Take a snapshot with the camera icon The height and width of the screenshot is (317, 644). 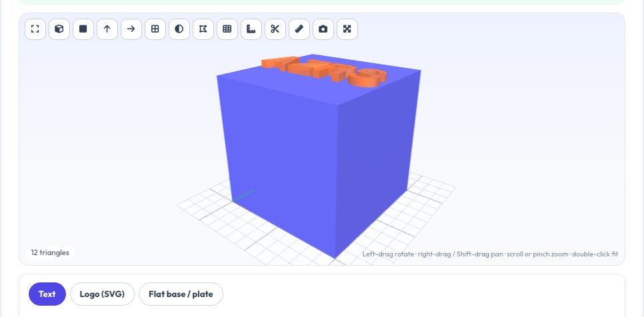tap(323, 29)
